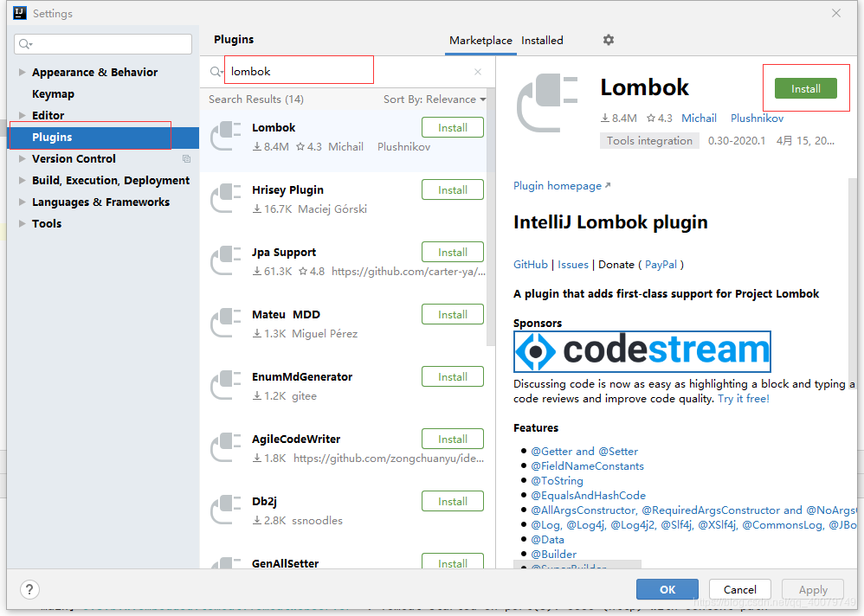Click the OK button
This screenshot has height=616, width=864.
(667, 589)
